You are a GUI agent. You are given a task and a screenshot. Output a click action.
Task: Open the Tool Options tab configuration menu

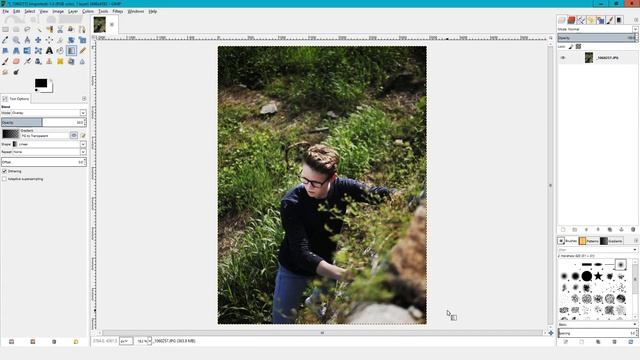(x=84, y=99)
